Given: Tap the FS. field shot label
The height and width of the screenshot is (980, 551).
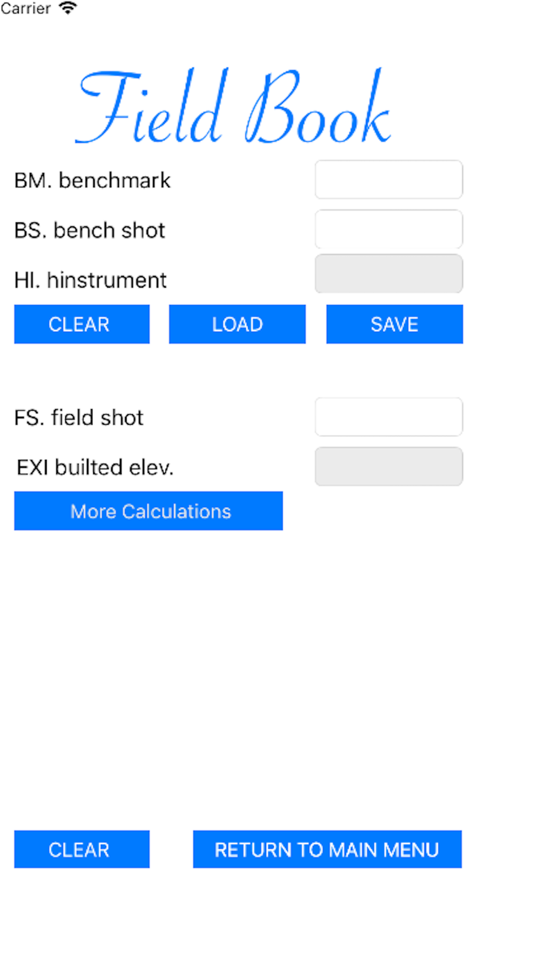Looking at the screenshot, I should coord(79,418).
